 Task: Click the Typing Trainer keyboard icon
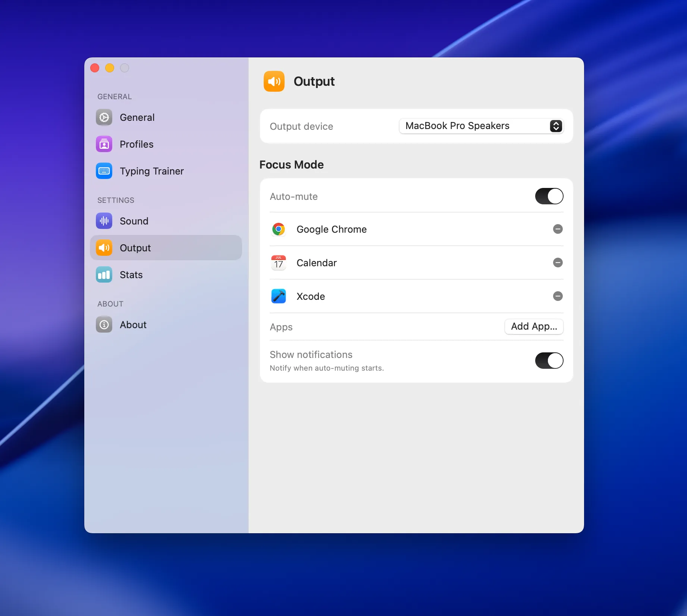(104, 171)
